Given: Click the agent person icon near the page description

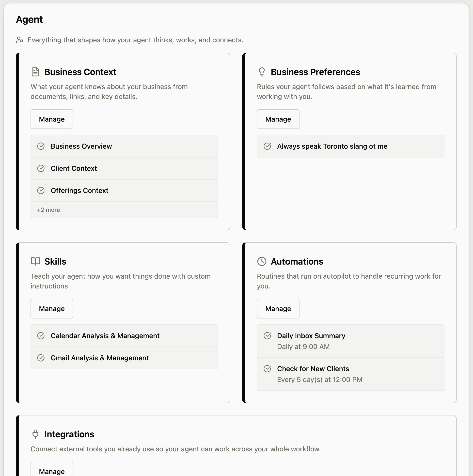Looking at the screenshot, I should click(x=19, y=40).
